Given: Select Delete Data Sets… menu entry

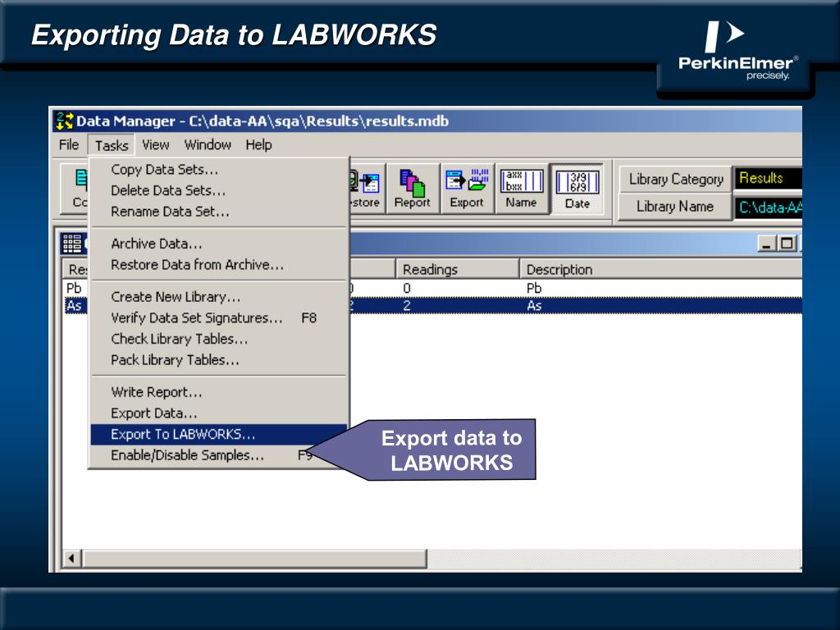Looking at the screenshot, I should pyautogui.click(x=218, y=190).
